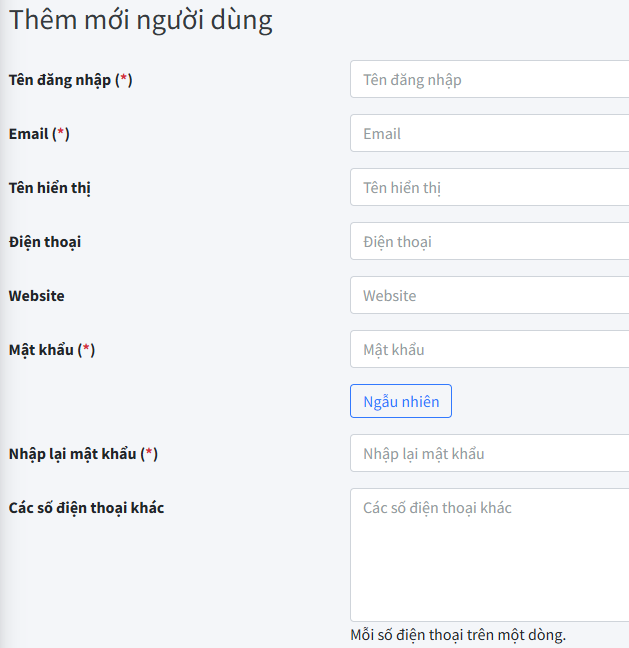Screen dimensions: 629x648
Task: Click the Các số điện thoại khác textarea
Action: tap(490, 555)
